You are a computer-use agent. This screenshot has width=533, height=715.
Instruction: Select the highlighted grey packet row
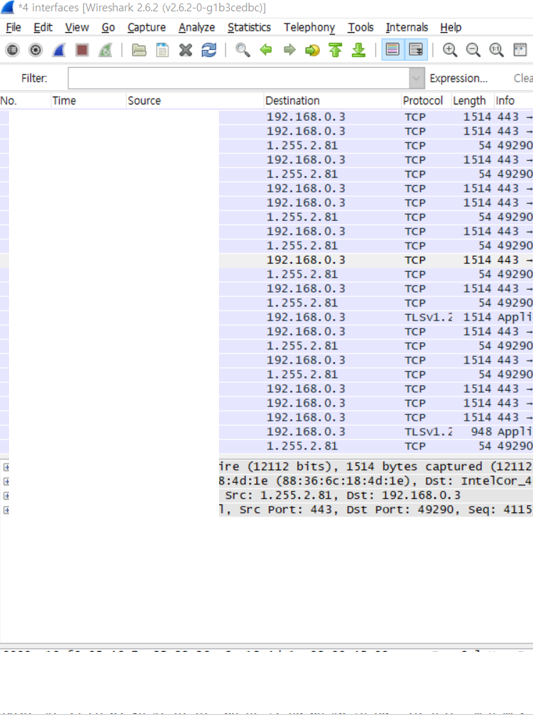click(x=266, y=260)
